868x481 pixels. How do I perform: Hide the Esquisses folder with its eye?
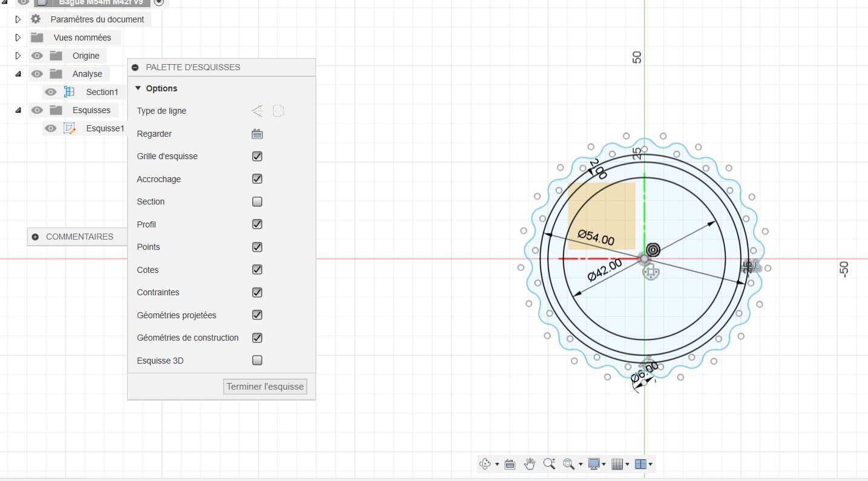click(37, 110)
